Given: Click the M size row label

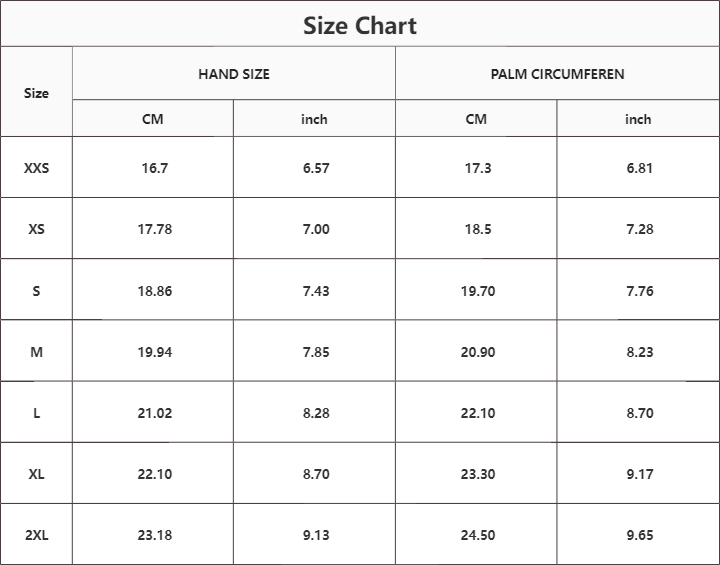Looking at the screenshot, I should pos(36,352).
